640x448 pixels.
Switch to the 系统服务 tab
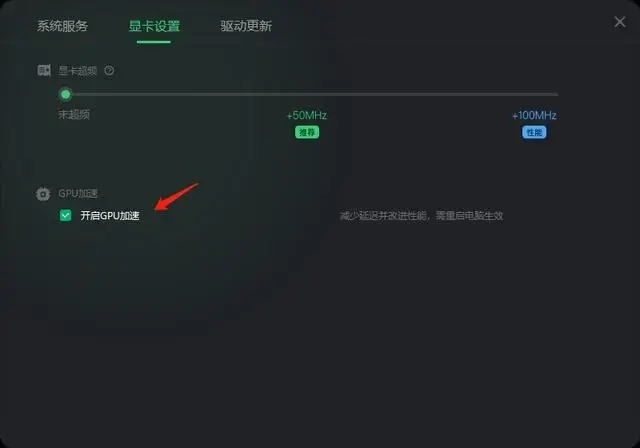(x=62, y=26)
